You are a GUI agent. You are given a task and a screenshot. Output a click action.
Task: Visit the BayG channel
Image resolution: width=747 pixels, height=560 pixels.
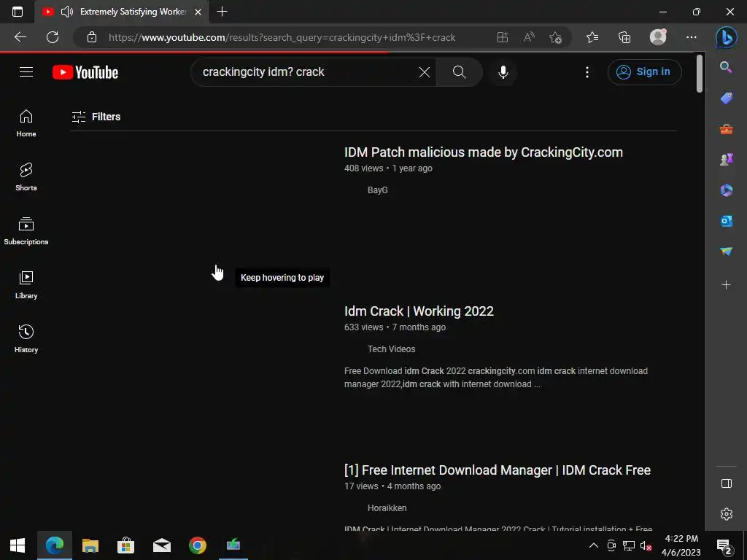pos(377,190)
